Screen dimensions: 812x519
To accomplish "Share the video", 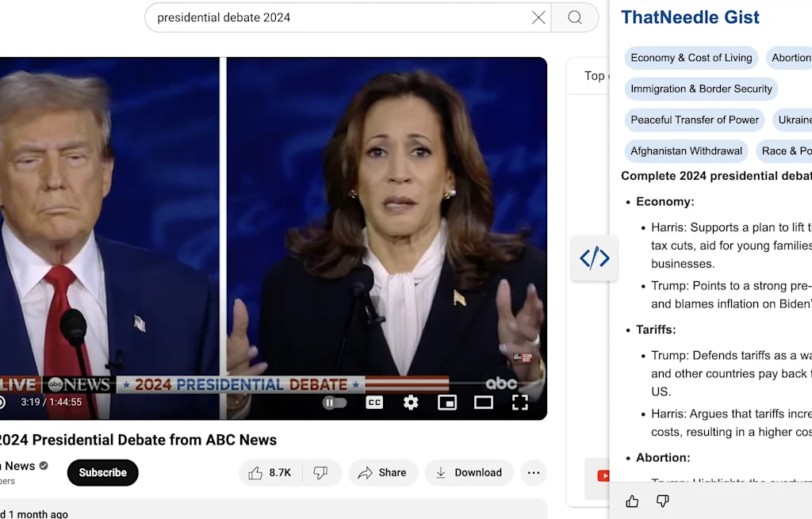I will (x=383, y=472).
